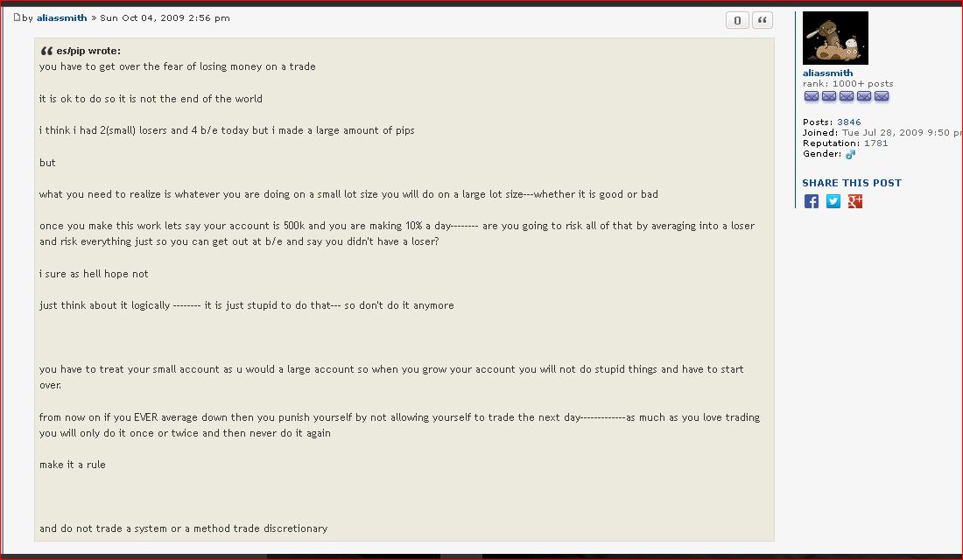Click the last envelope rank icon
Screen dimensions: 963x560
pyautogui.click(x=882, y=96)
